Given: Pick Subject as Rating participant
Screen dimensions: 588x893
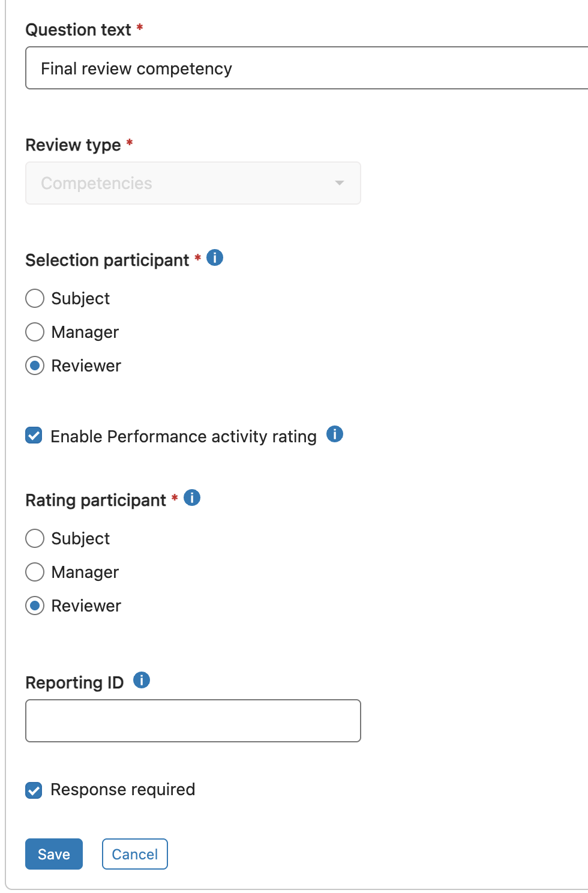Looking at the screenshot, I should pos(35,538).
